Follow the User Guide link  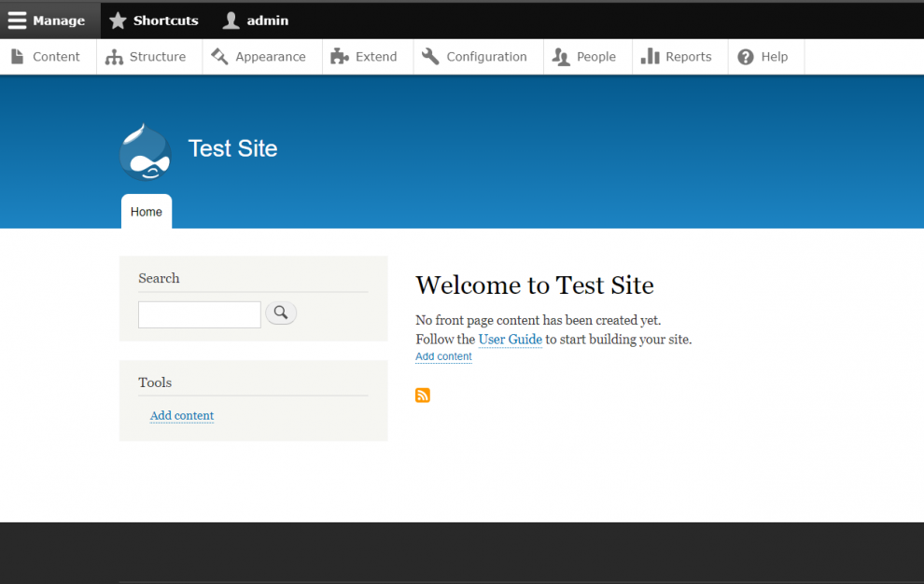510,339
